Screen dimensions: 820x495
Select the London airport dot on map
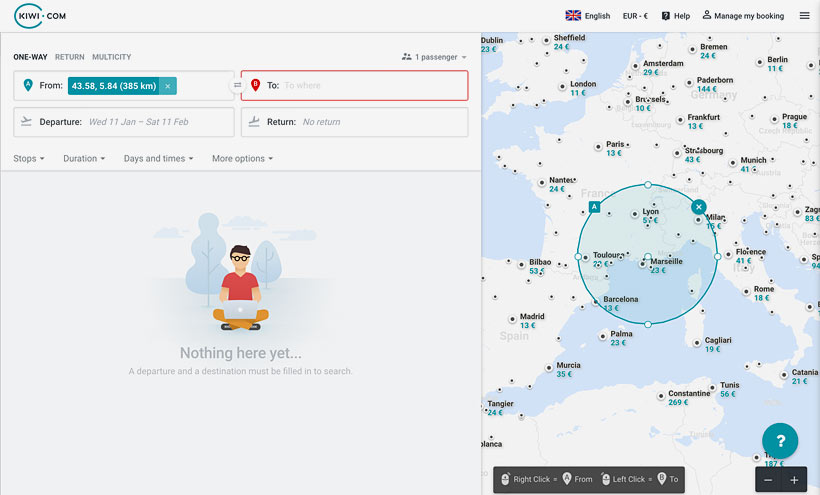(562, 87)
